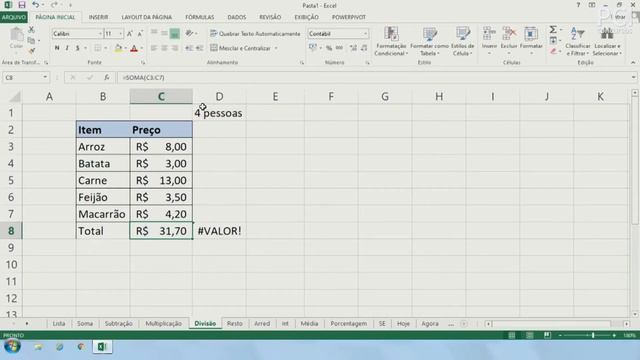640x360 pixels.
Task: Decrease font size with smaller A
Action: coord(140,34)
